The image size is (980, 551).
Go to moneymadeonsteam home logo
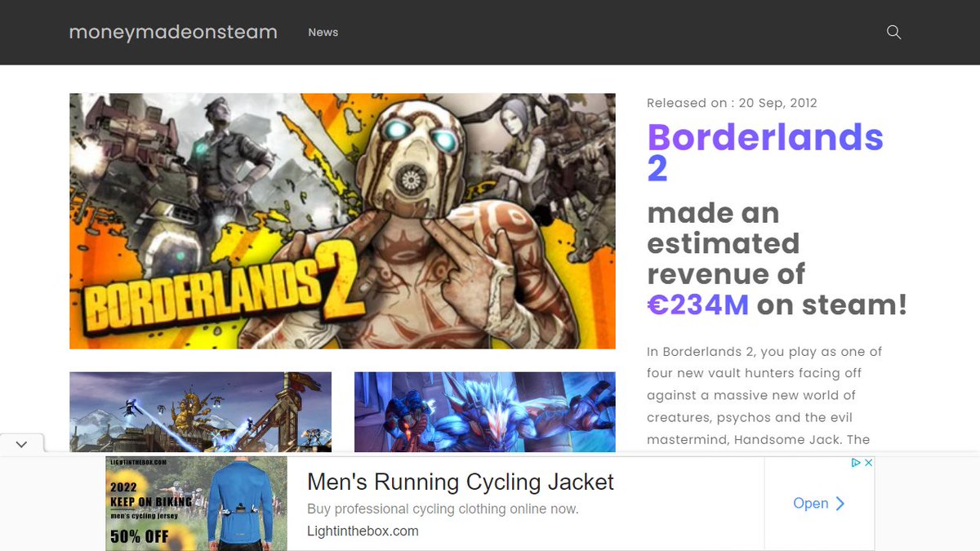pyautogui.click(x=173, y=33)
